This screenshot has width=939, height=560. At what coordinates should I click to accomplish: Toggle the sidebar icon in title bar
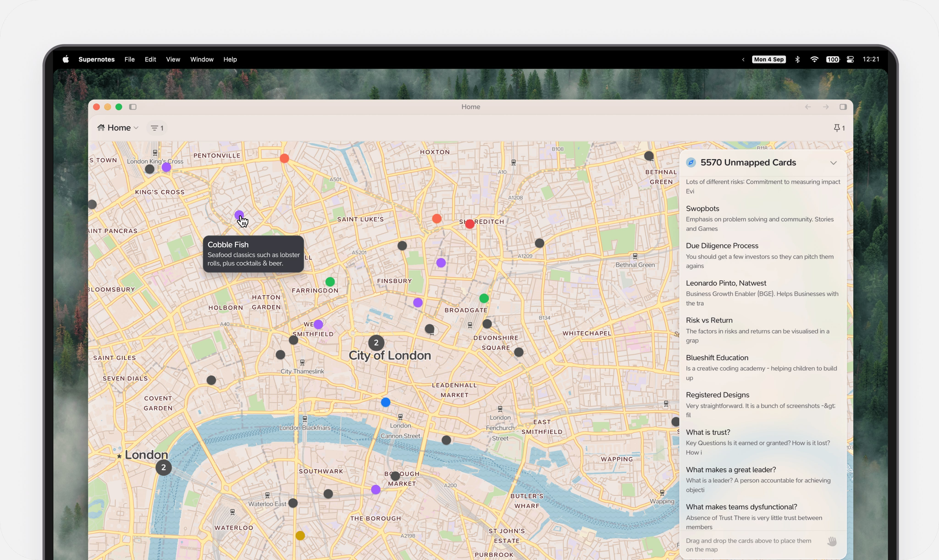tap(133, 107)
